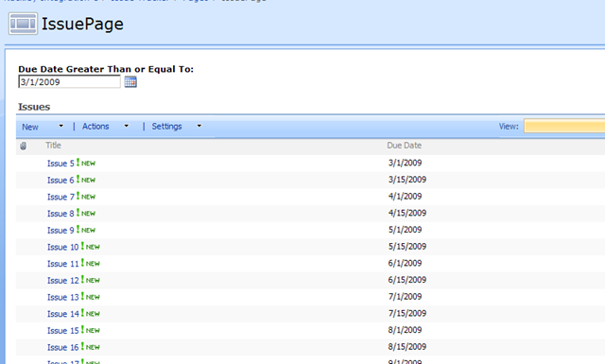Screen dimensions: 605x364
Task: Open the Issue 8 link
Action: click(60, 214)
